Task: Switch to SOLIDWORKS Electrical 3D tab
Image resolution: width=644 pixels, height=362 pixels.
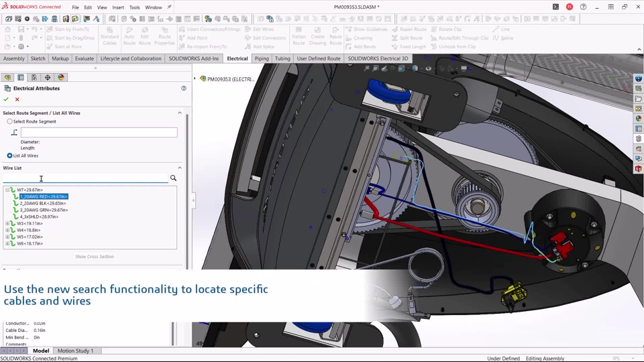Action: tap(378, 58)
